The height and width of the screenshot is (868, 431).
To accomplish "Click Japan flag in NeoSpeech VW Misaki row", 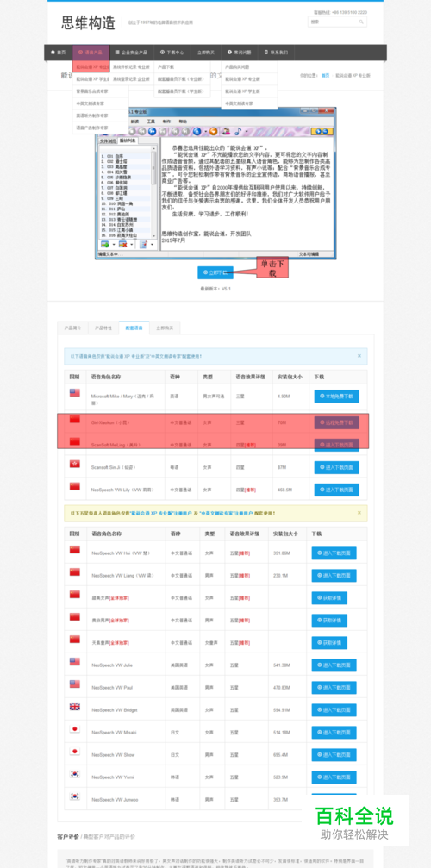I will pos(75,729).
